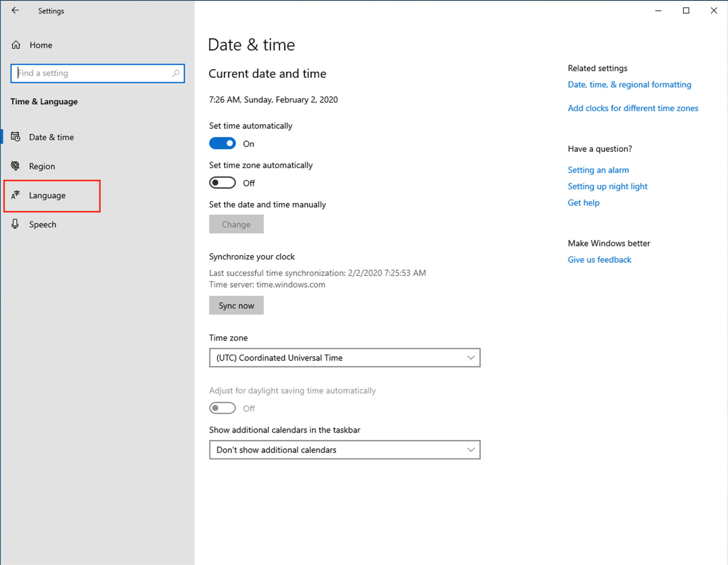The width and height of the screenshot is (728, 565).
Task: Open Date, time, & regional formatting
Action: click(x=629, y=84)
